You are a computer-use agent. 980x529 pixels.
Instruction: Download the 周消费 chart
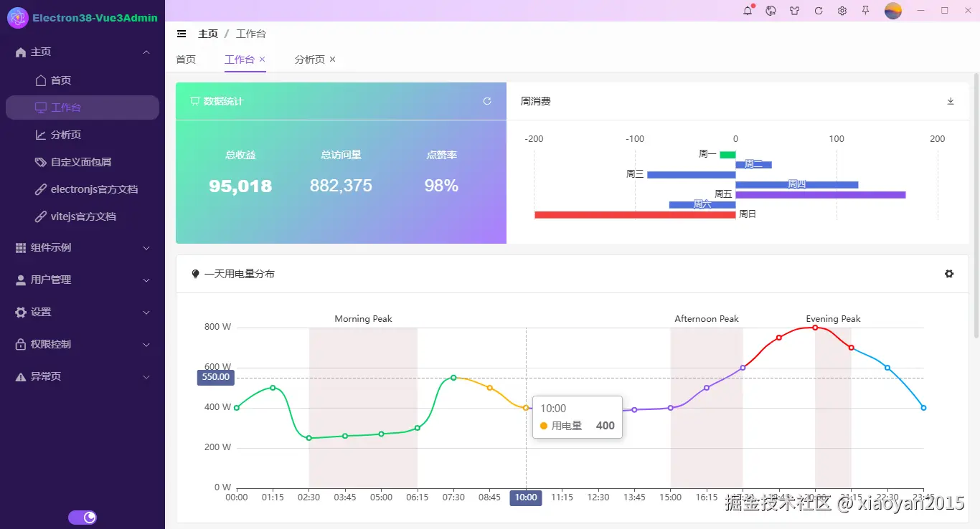point(951,101)
